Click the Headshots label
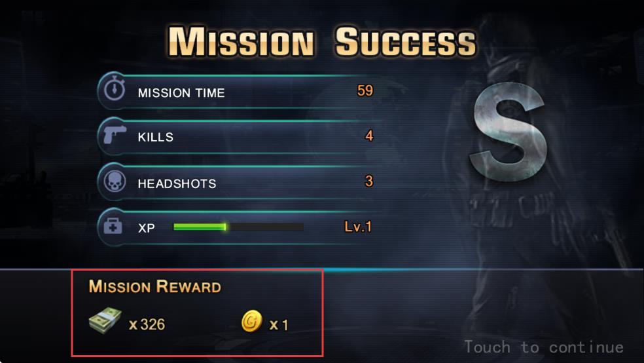 point(177,183)
